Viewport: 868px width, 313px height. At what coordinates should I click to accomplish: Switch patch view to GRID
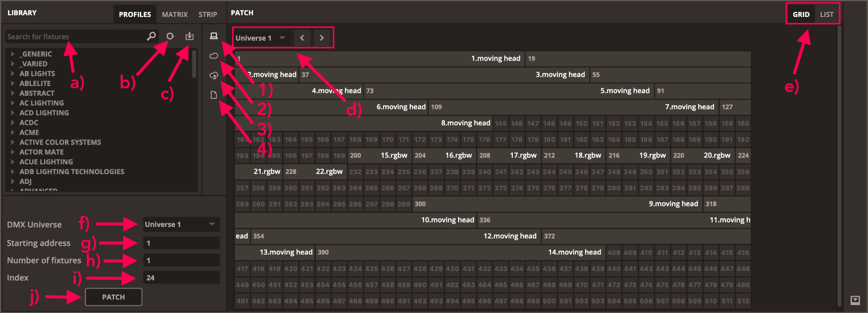click(x=801, y=14)
